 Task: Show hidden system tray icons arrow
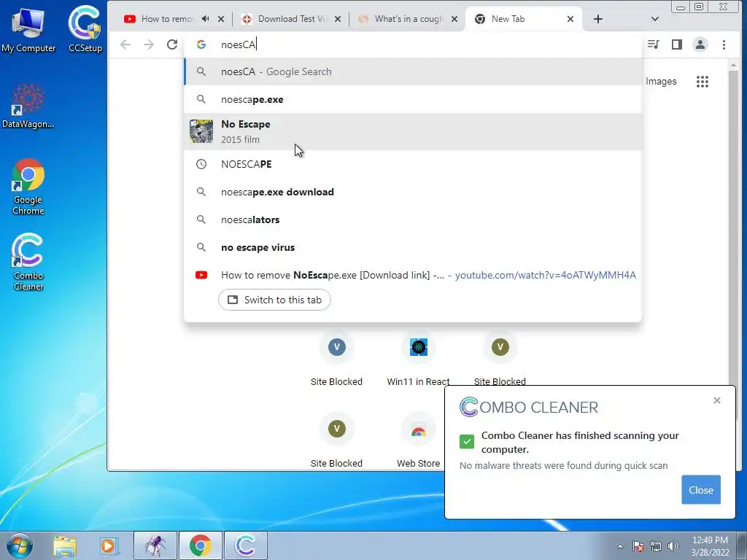620,546
